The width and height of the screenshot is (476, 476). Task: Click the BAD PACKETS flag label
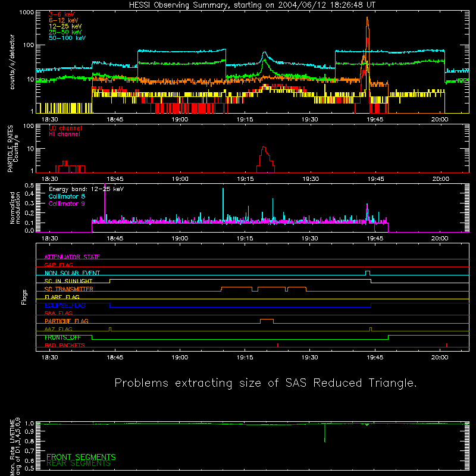65,345
